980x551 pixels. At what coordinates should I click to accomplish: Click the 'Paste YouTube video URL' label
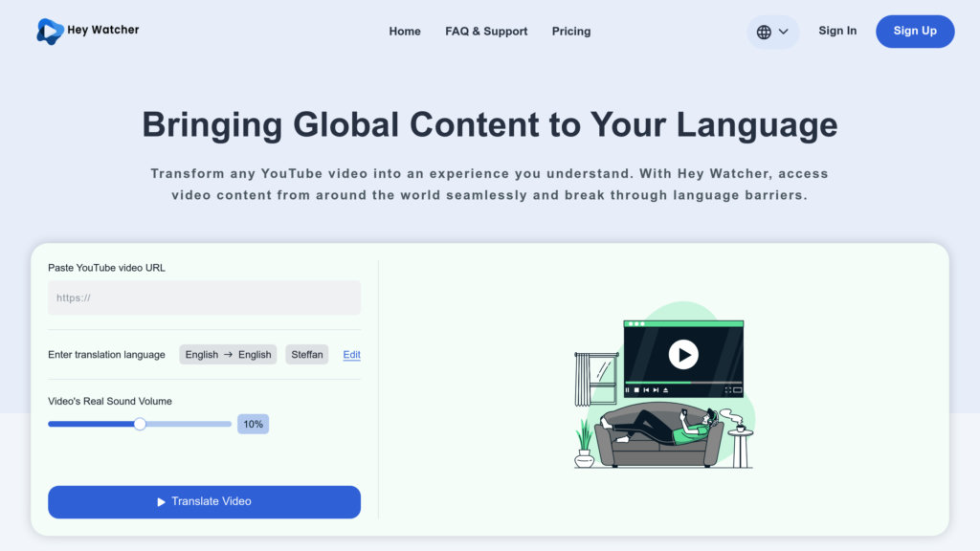pyautogui.click(x=107, y=268)
